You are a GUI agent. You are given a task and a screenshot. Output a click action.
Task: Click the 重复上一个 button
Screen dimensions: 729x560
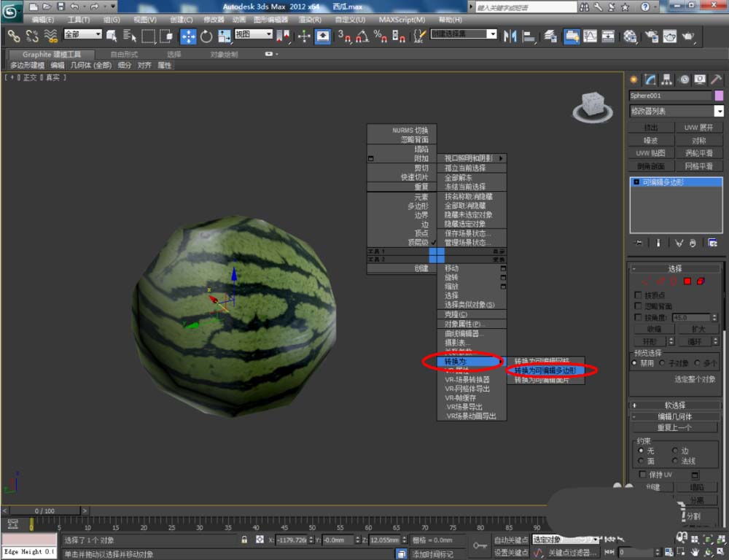674,427
